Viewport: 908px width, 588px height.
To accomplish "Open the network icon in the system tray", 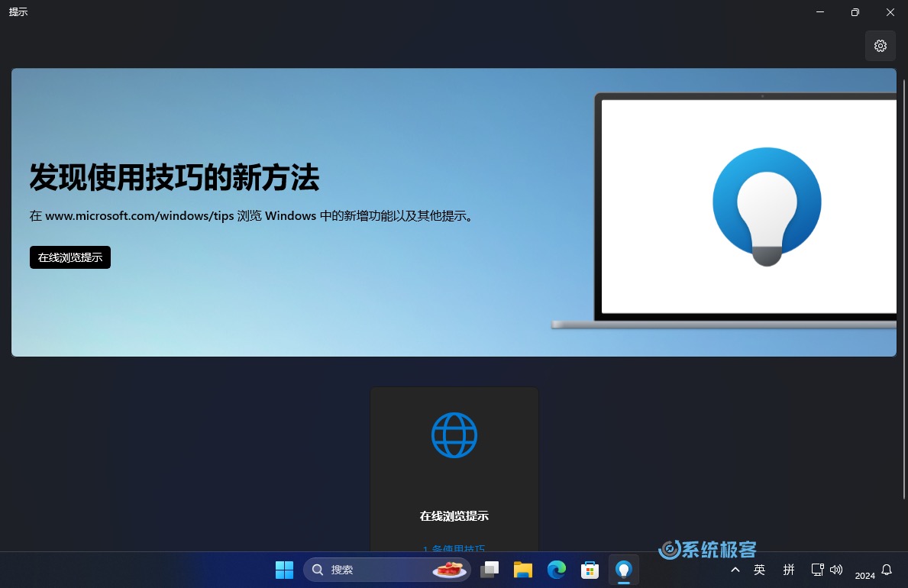I will [x=817, y=570].
